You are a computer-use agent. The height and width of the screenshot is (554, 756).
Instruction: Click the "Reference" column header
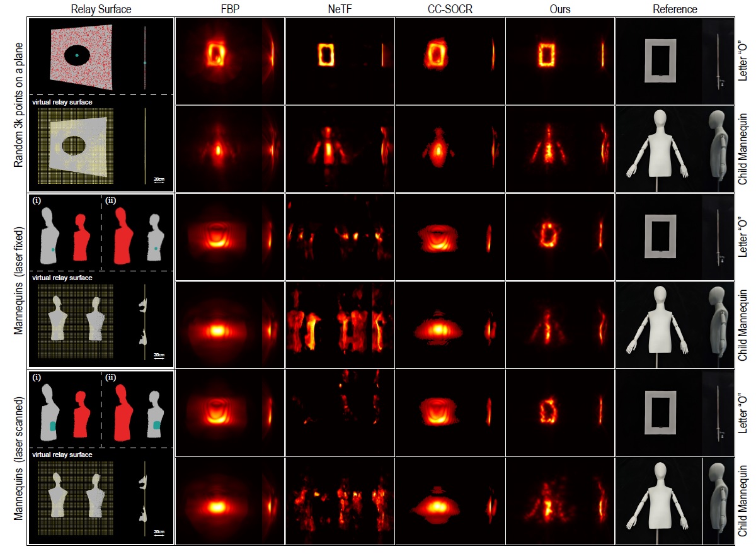click(675, 9)
